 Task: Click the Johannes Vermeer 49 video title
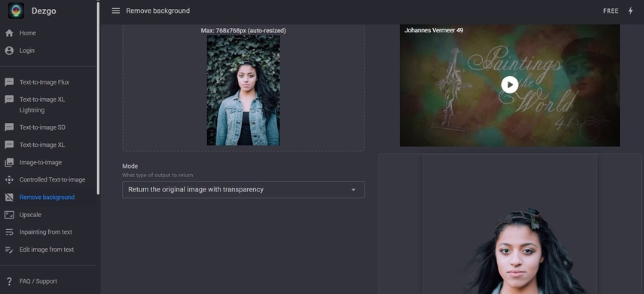(434, 30)
